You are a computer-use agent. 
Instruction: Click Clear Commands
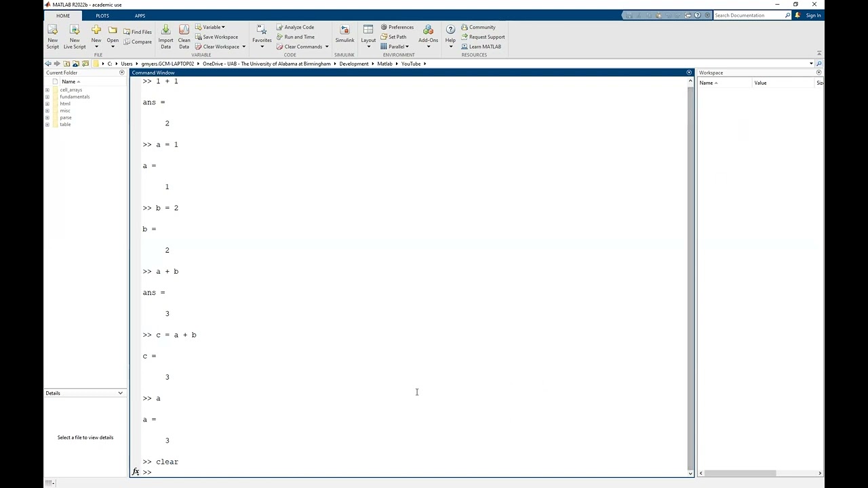click(x=299, y=47)
